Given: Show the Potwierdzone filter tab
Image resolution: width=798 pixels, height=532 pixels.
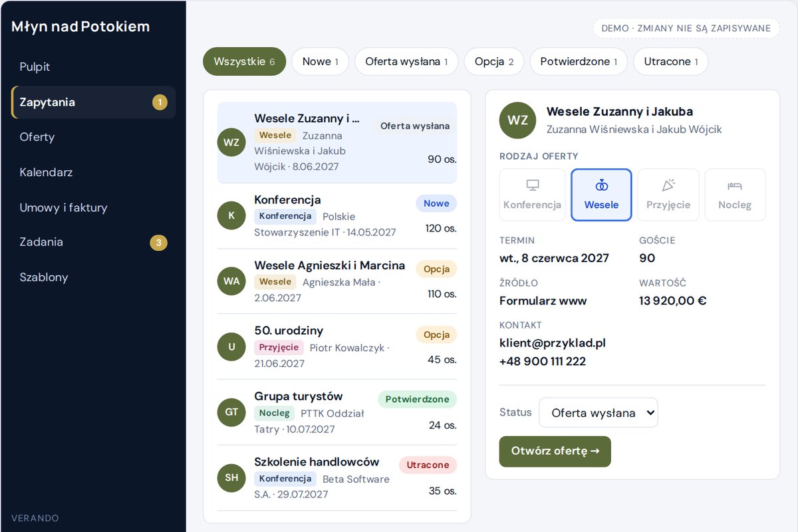Looking at the screenshot, I should (579, 62).
